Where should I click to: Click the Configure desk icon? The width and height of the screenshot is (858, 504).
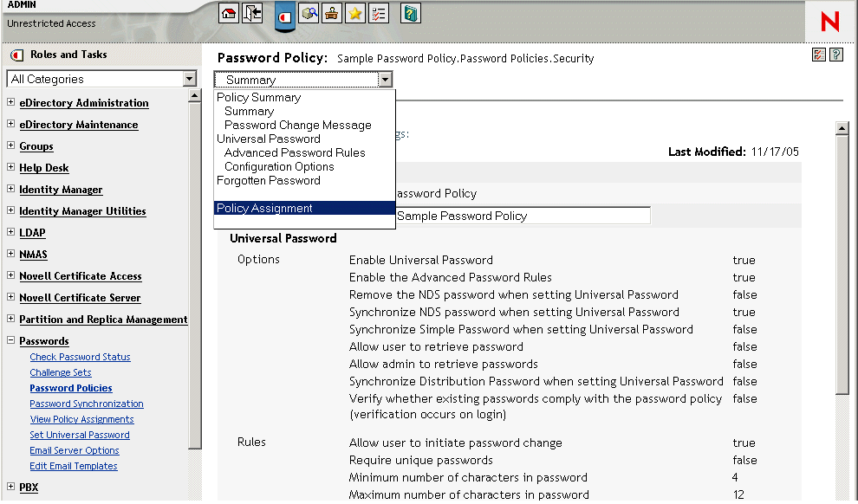click(332, 13)
